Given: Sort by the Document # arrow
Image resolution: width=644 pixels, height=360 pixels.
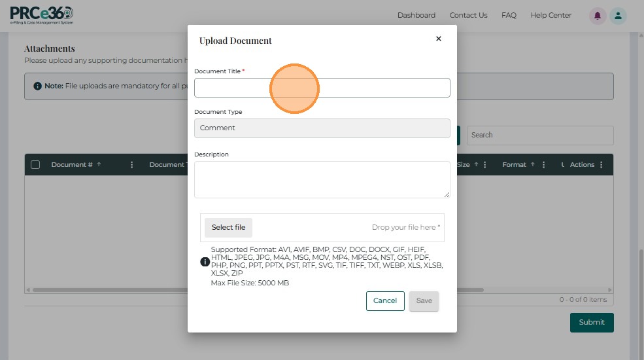Looking at the screenshot, I should (99, 164).
